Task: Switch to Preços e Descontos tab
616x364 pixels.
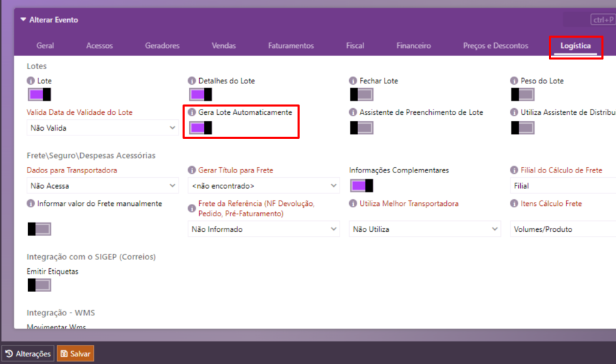Action: (x=496, y=46)
